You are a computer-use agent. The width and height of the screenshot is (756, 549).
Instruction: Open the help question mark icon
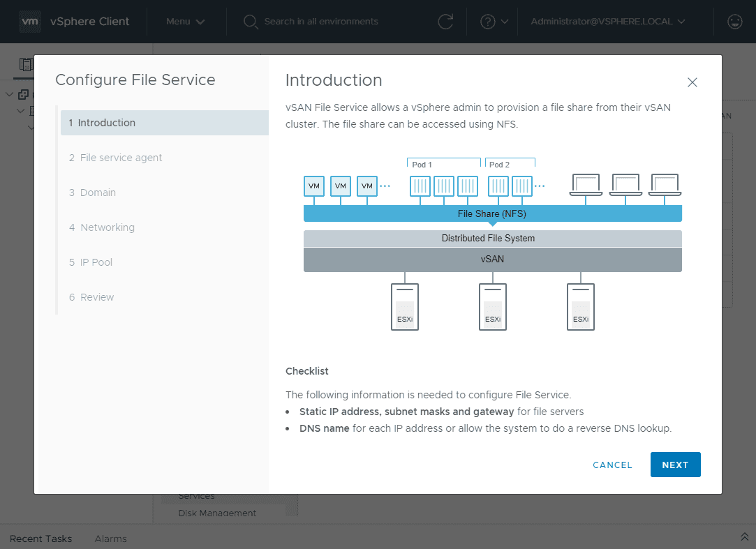click(489, 22)
